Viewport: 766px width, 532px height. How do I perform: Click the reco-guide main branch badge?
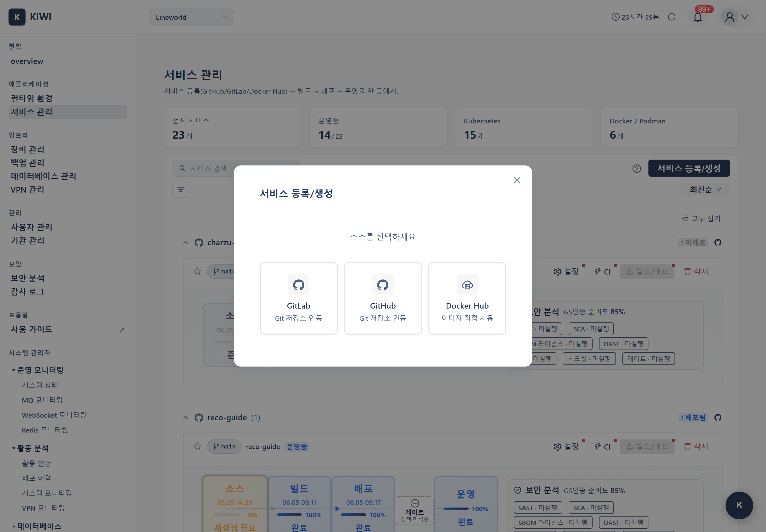point(224,447)
